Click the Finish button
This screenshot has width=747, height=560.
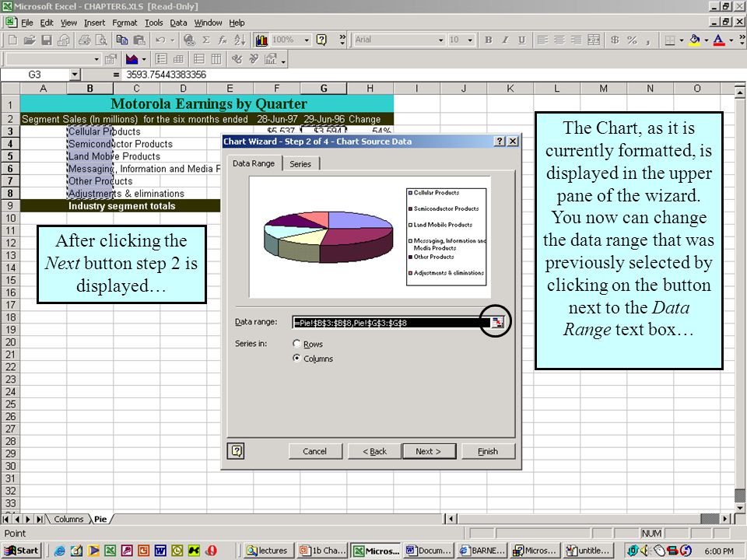488,451
